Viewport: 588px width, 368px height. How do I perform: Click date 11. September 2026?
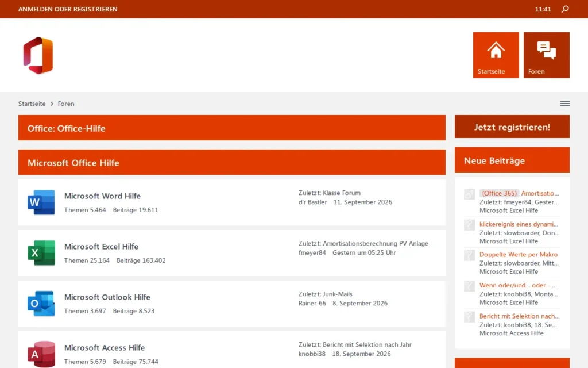tap(363, 202)
